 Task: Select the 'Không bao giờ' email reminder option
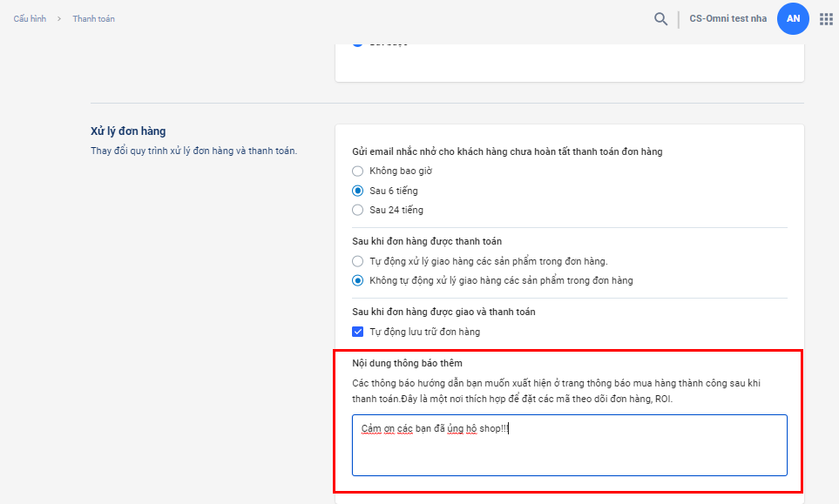(x=358, y=171)
